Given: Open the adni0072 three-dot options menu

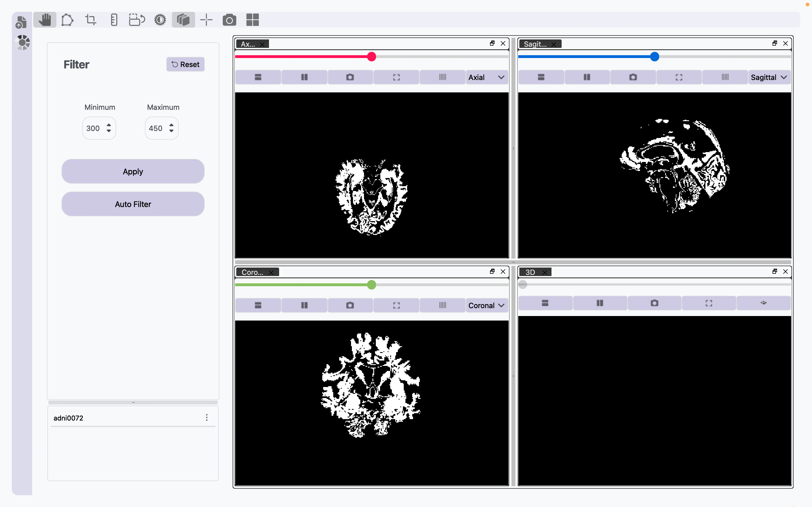Looking at the screenshot, I should click(x=207, y=417).
